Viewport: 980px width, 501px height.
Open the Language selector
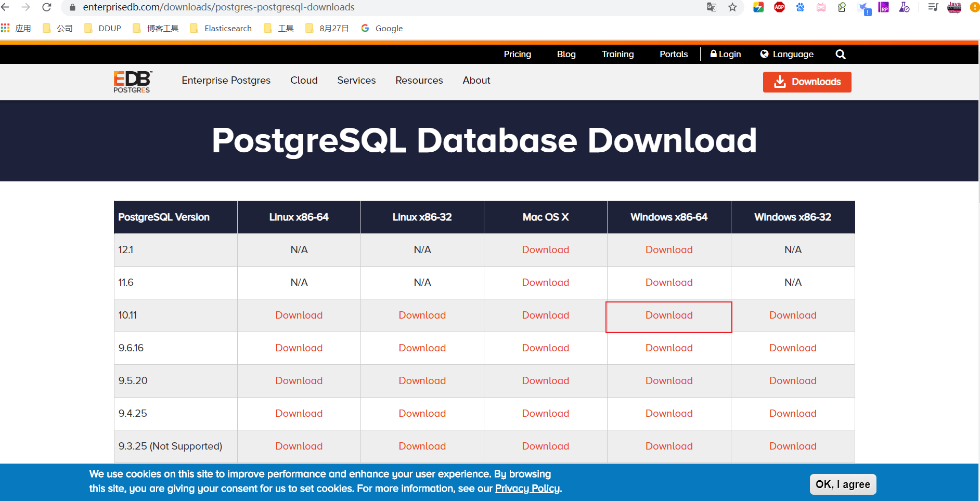tap(786, 54)
